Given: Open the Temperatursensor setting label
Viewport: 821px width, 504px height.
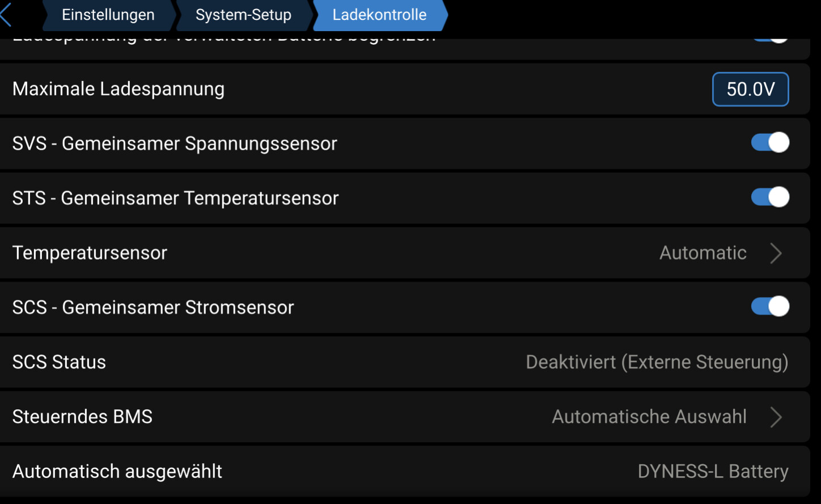Looking at the screenshot, I should (90, 253).
